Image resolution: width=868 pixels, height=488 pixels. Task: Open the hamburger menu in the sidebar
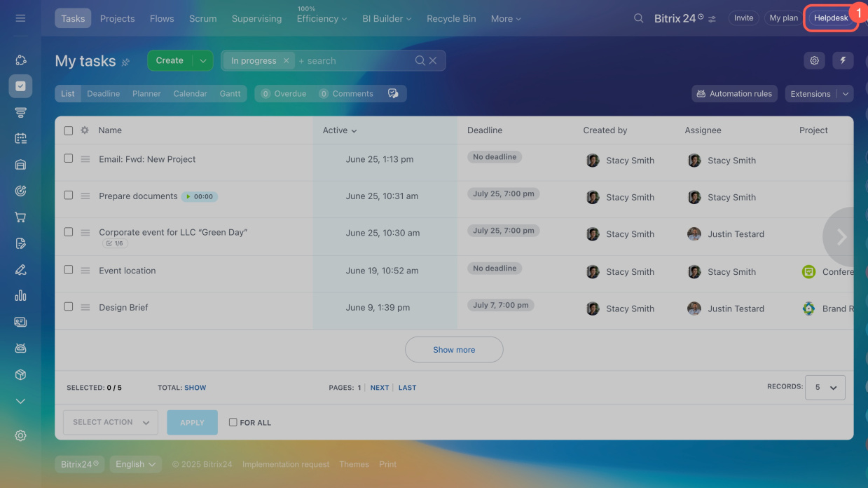20,18
